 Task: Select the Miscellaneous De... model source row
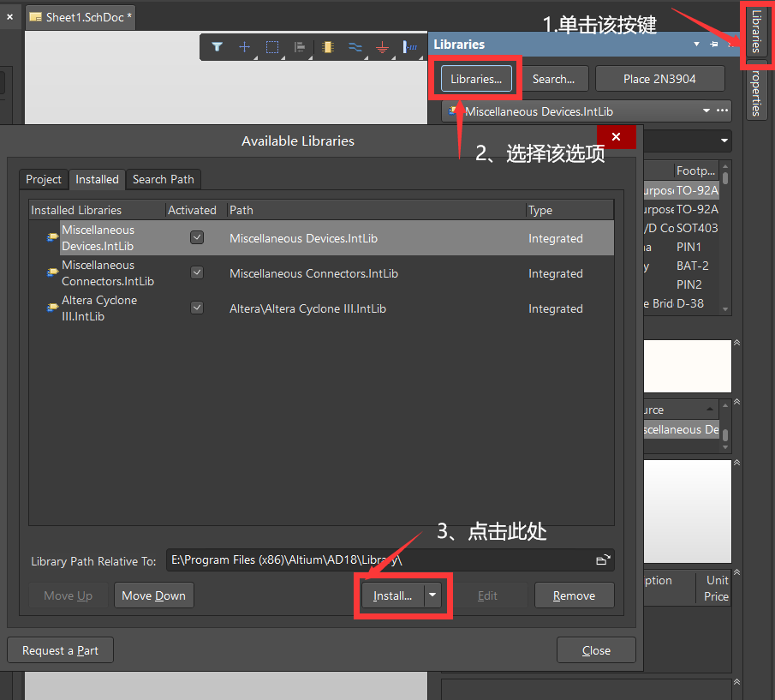[681, 429]
